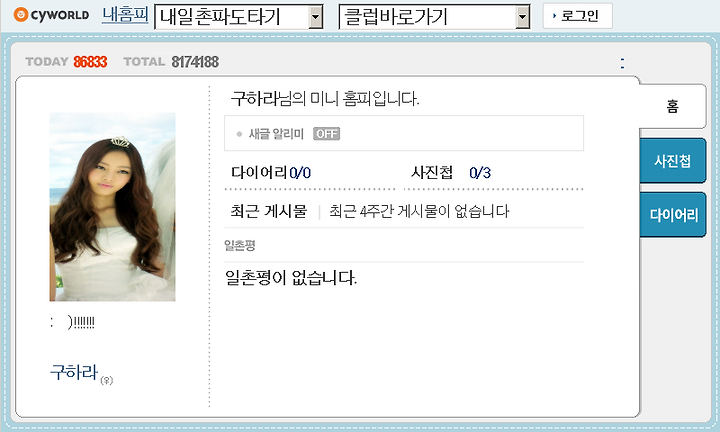Click the small arrow icon beside 로그인

coord(555,16)
